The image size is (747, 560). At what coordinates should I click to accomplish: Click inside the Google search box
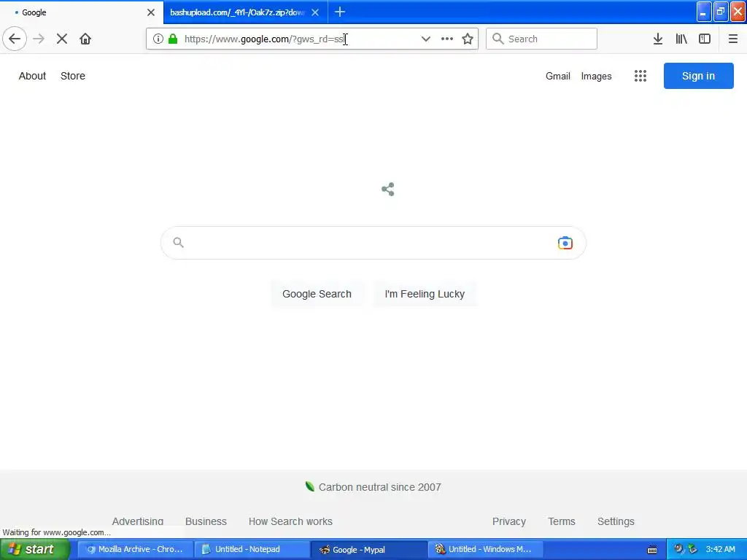pos(373,243)
